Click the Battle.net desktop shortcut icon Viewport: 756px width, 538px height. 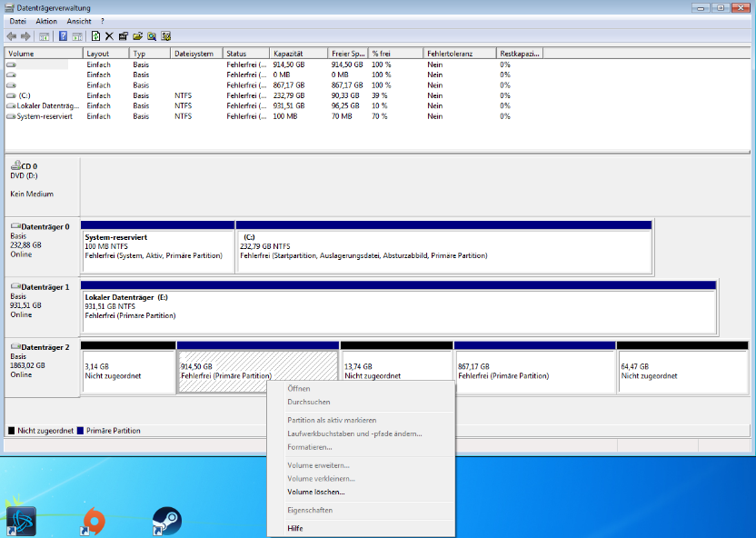[21, 521]
